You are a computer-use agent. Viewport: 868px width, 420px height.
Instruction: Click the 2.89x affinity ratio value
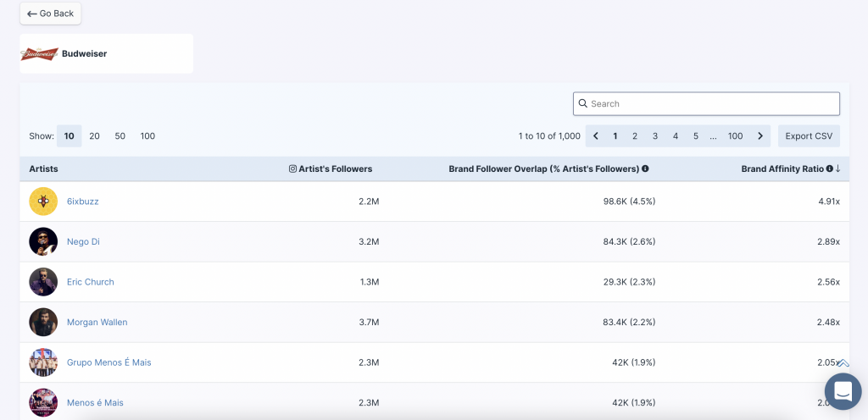[829, 242]
